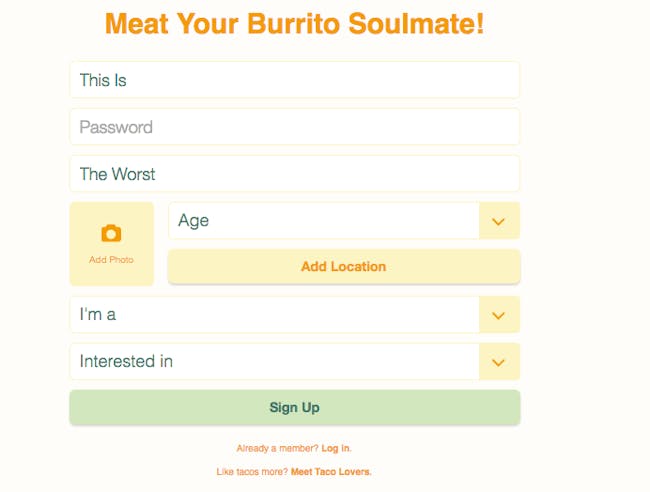Click the Add Photo tile background
The width and height of the screenshot is (650, 492).
click(x=112, y=244)
